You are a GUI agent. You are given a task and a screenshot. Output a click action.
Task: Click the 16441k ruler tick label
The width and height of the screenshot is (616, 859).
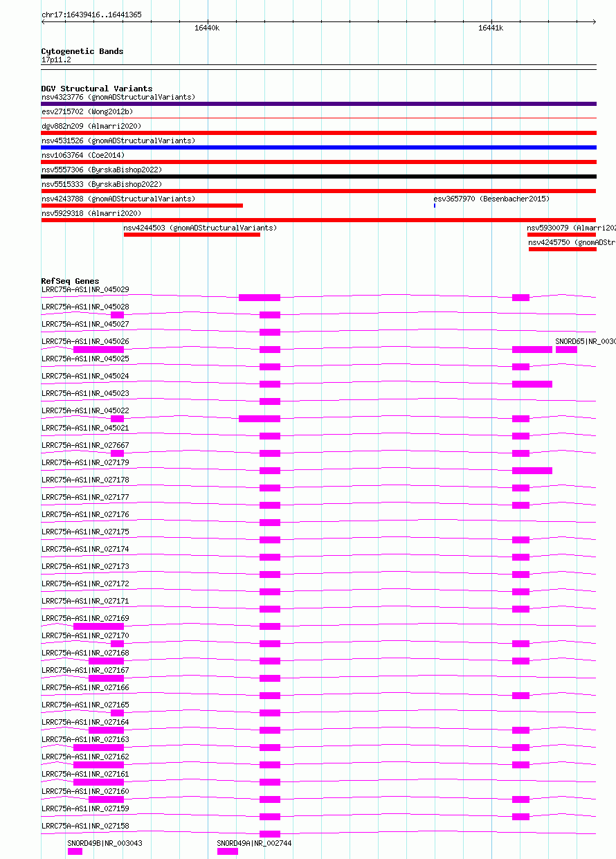coord(491,28)
